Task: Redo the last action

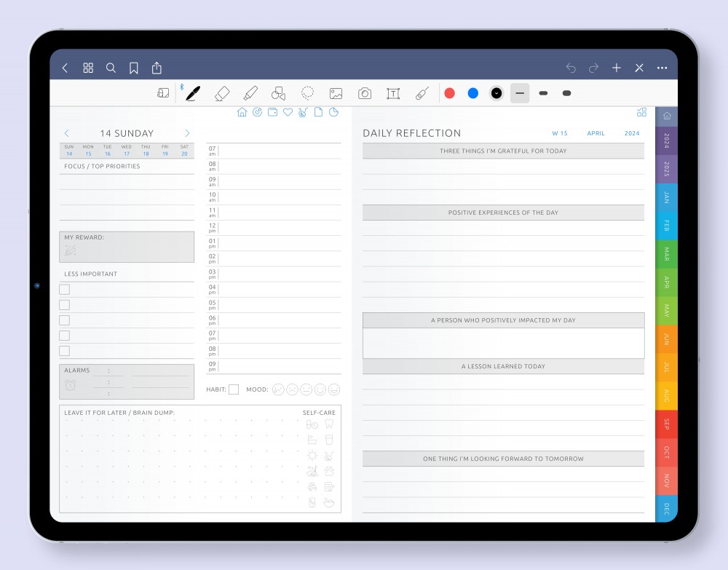Action: (593, 68)
